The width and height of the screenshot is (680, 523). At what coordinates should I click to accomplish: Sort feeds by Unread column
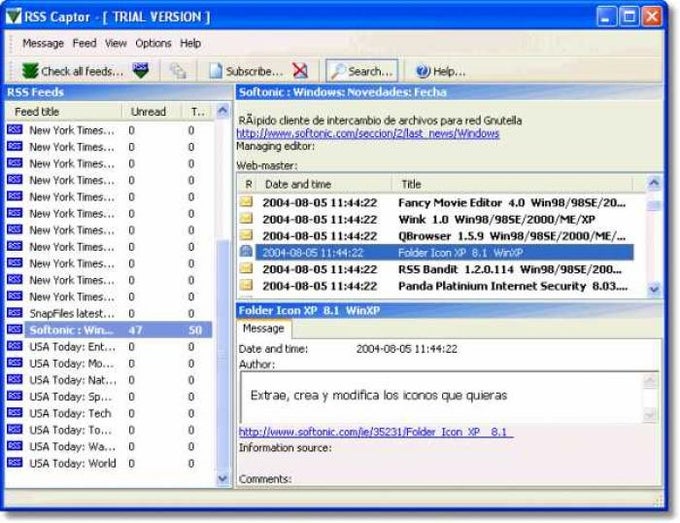(x=151, y=112)
